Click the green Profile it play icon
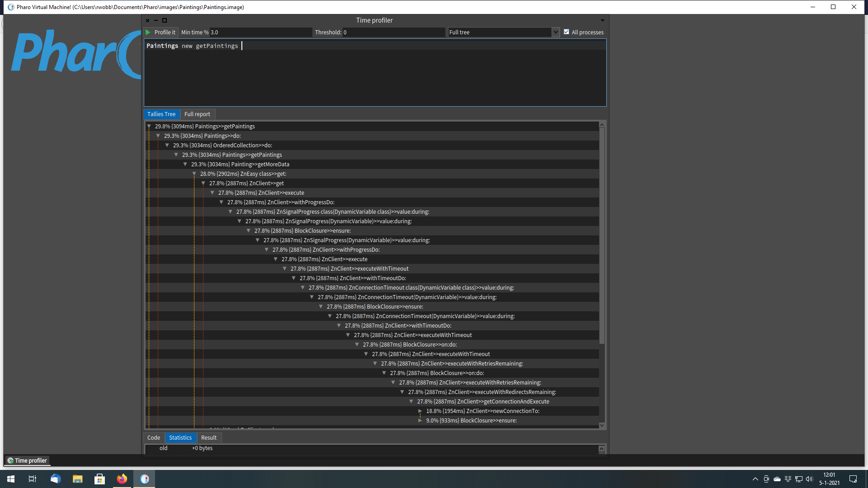This screenshot has height=488, width=868. click(148, 32)
